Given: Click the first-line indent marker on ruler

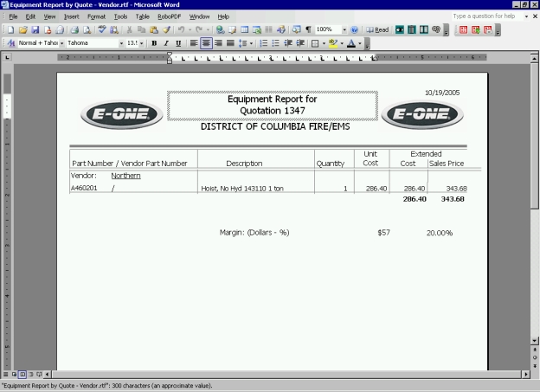Looking at the screenshot, I should point(170,55).
